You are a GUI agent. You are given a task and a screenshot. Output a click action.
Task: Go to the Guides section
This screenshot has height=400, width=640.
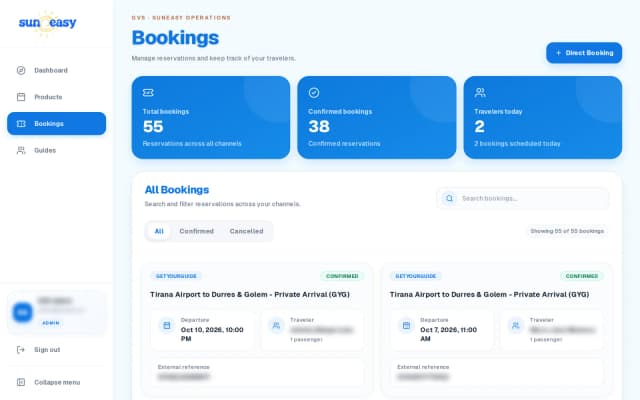pyautogui.click(x=56, y=150)
